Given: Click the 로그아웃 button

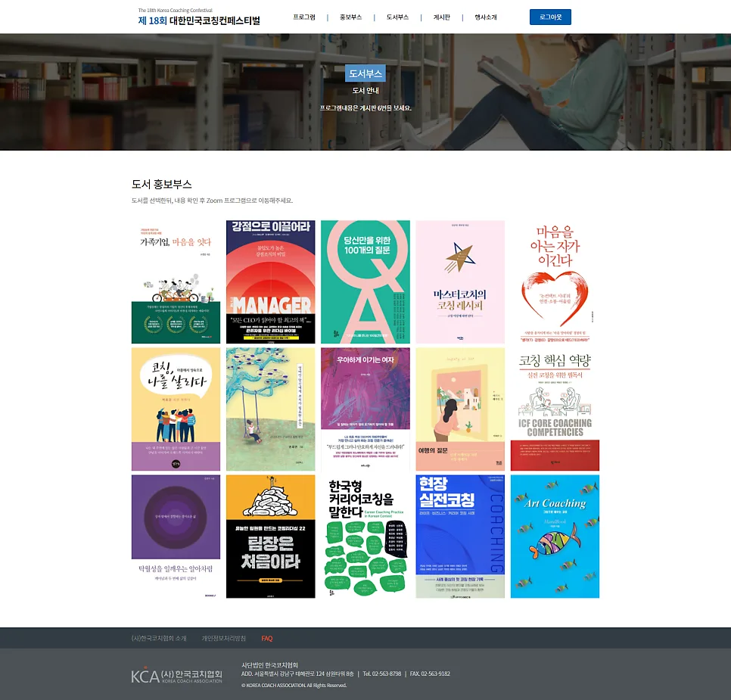Looking at the screenshot, I should coord(550,17).
